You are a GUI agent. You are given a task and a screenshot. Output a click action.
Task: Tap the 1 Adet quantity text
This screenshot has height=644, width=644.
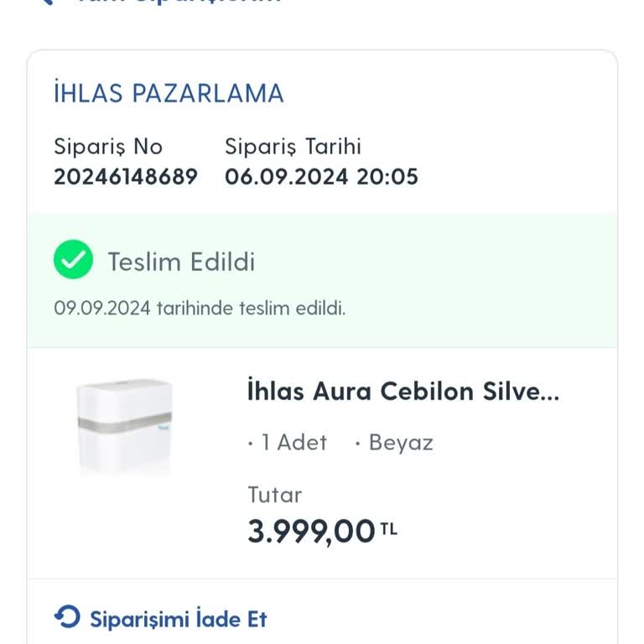[x=292, y=443]
